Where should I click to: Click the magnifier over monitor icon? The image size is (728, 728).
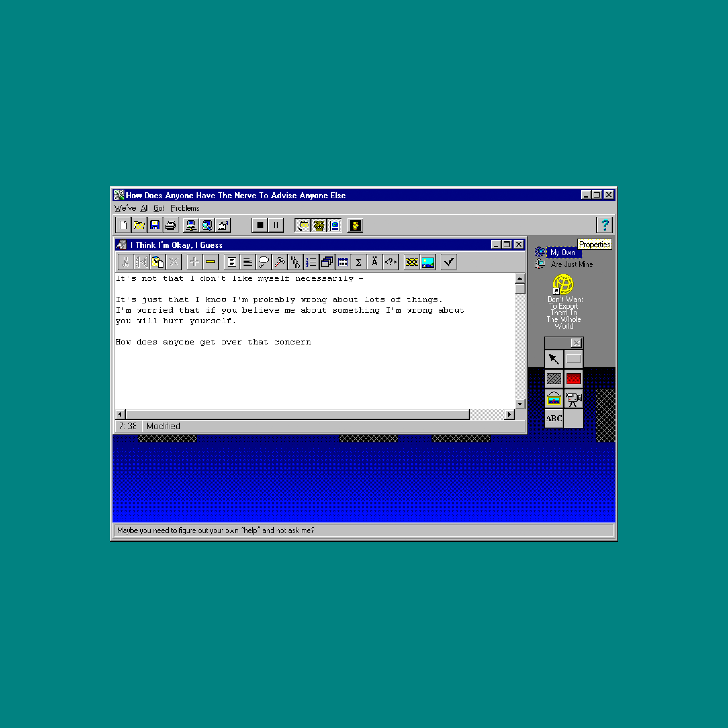click(x=207, y=225)
